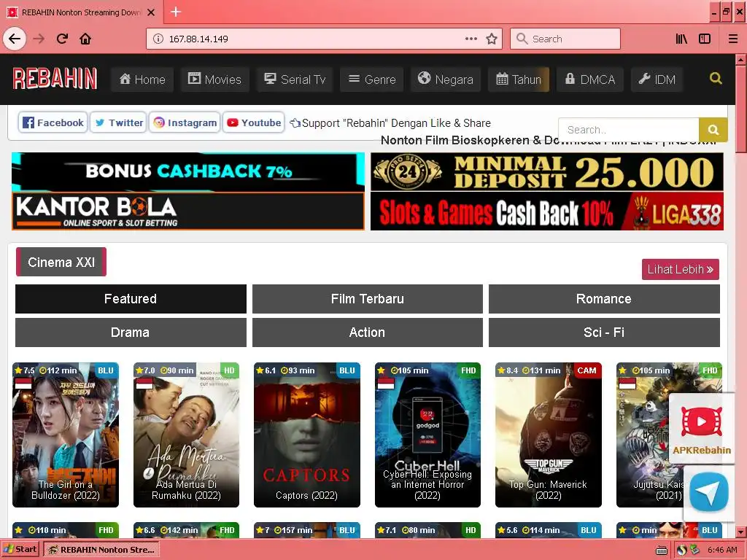Open the Jujutsu Kaisen (2021) poster
This screenshot has height=560, width=747.
(x=643, y=435)
